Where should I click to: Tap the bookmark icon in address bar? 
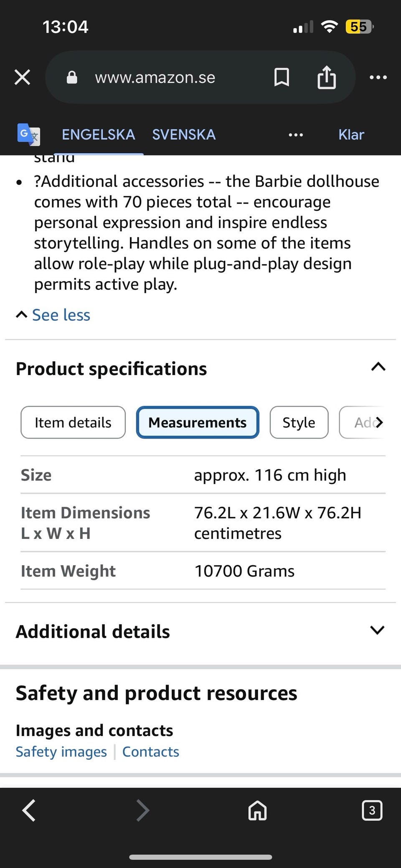282,77
